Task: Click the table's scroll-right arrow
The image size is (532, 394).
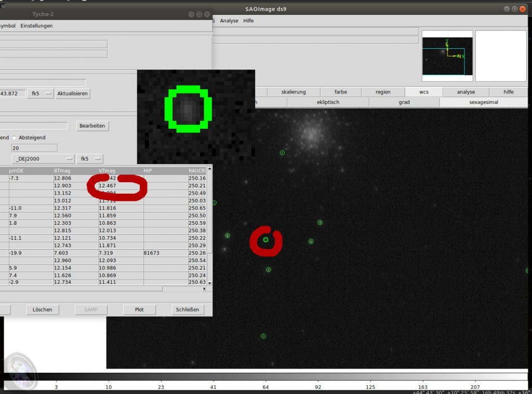Action: point(204,289)
